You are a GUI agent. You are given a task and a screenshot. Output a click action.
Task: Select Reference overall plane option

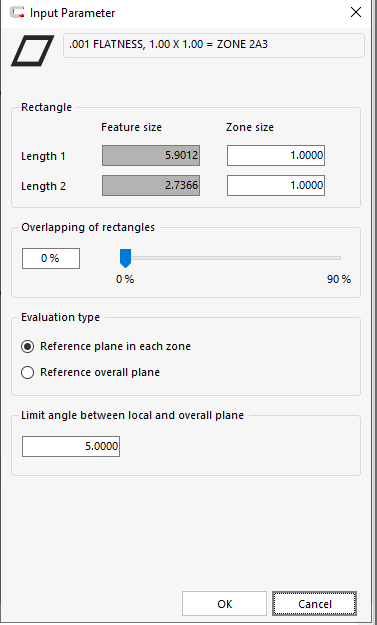point(90,372)
